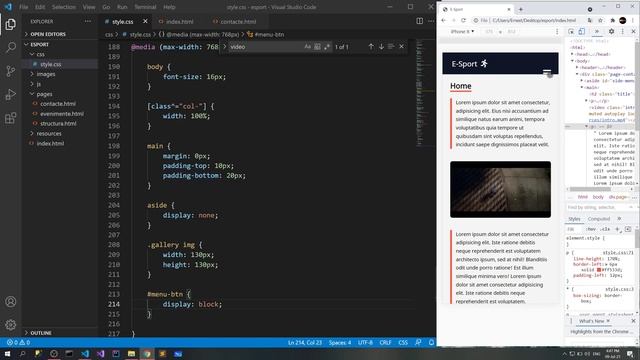The image size is (640, 360).
Task: Open the Terminal menu
Action: coord(145,7)
